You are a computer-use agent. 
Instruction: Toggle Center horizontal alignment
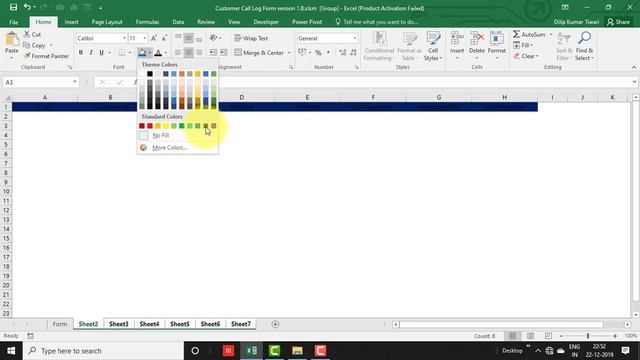pyautogui.click(x=188, y=52)
